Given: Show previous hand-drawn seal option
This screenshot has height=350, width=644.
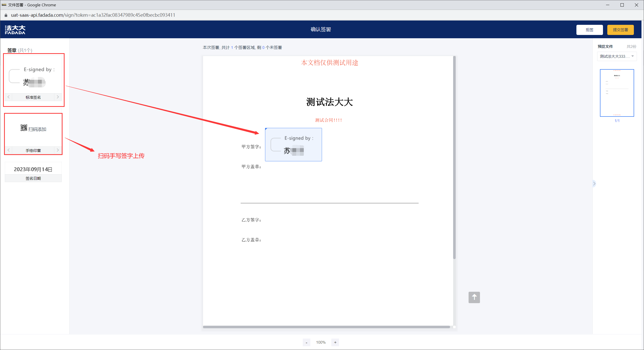Looking at the screenshot, I should coord(9,150).
